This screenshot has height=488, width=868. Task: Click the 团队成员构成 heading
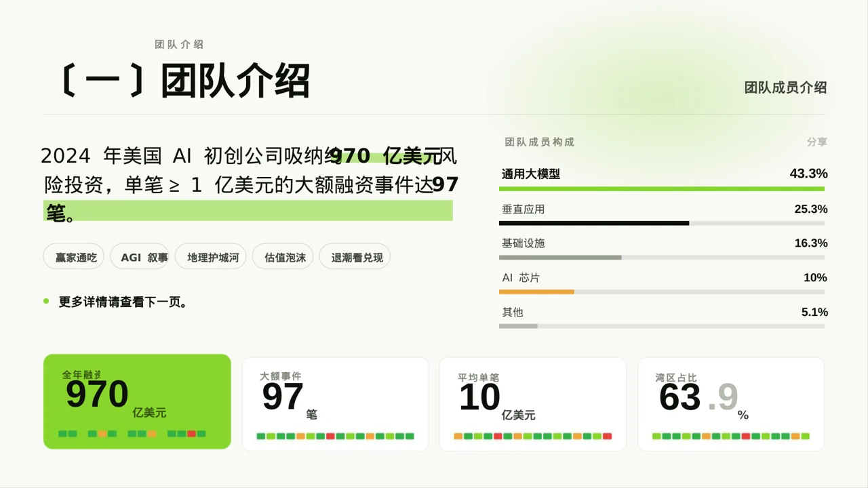click(x=540, y=142)
